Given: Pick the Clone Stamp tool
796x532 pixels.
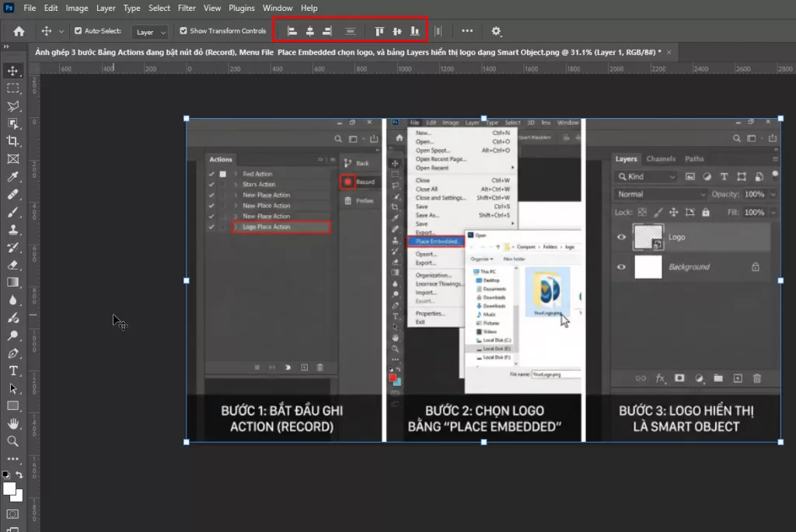Looking at the screenshot, I should 13,230.
